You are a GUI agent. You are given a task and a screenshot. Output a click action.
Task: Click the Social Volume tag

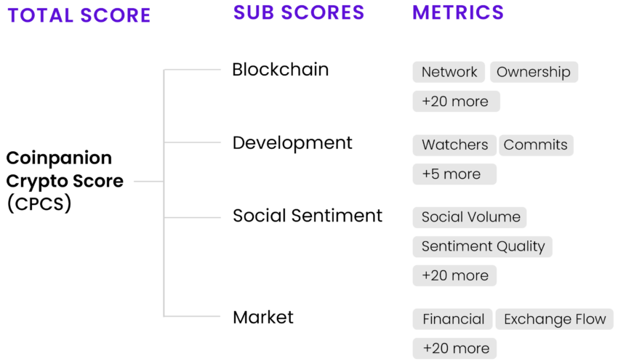[470, 217]
